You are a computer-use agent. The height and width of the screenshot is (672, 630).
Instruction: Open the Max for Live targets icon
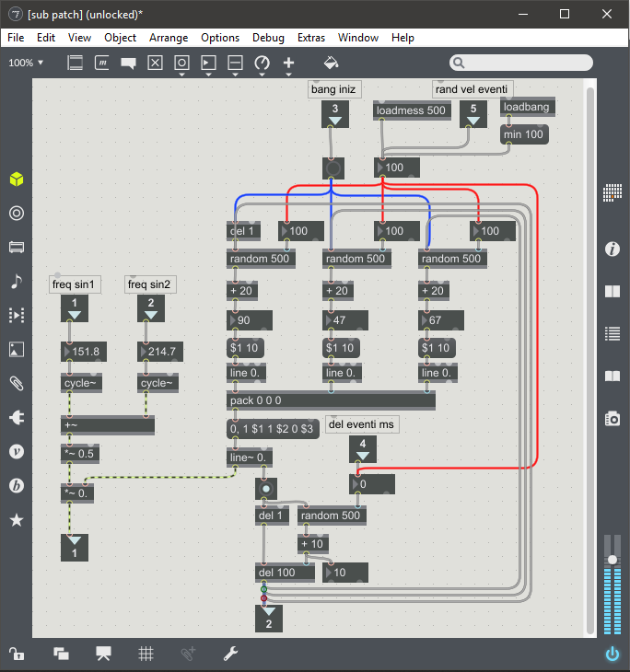(17, 213)
